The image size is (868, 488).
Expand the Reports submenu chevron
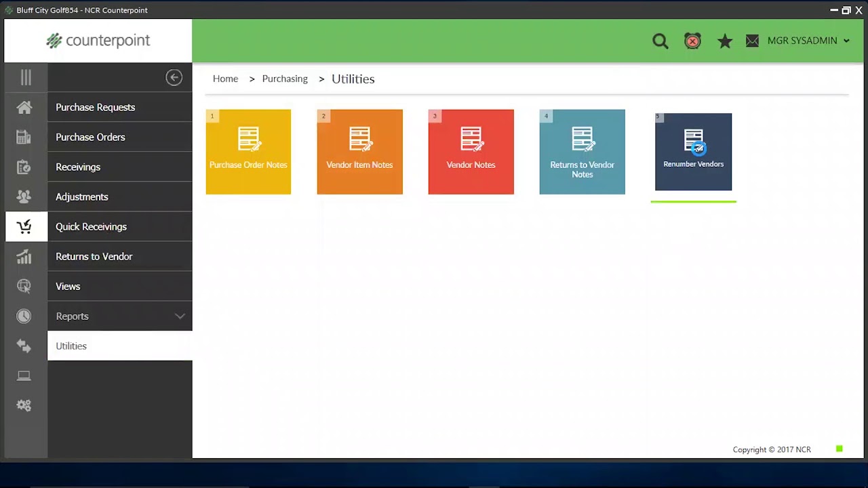(180, 317)
